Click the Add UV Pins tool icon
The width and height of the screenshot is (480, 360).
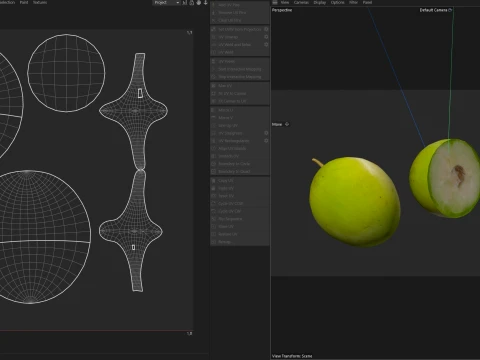click(x=214, y=5)
